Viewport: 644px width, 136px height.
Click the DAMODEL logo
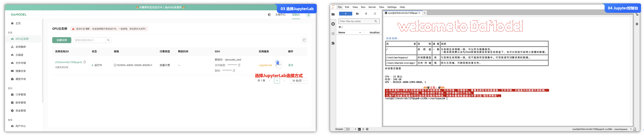18,14
